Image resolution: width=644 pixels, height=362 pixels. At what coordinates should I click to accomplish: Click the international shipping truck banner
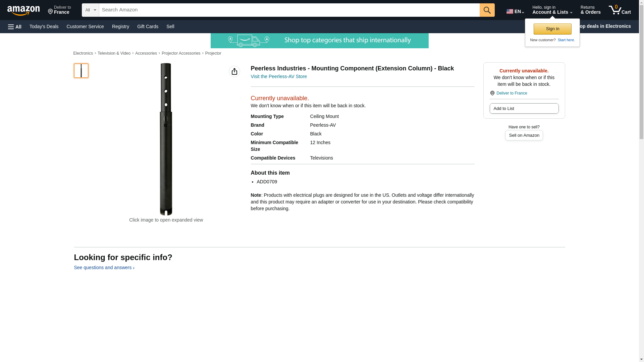pyautogui.click(x=319, y=41)
